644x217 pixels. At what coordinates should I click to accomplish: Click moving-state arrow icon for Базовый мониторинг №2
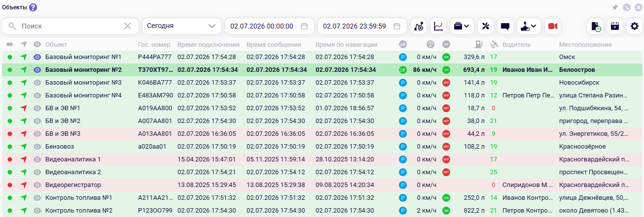click(402, 70)
